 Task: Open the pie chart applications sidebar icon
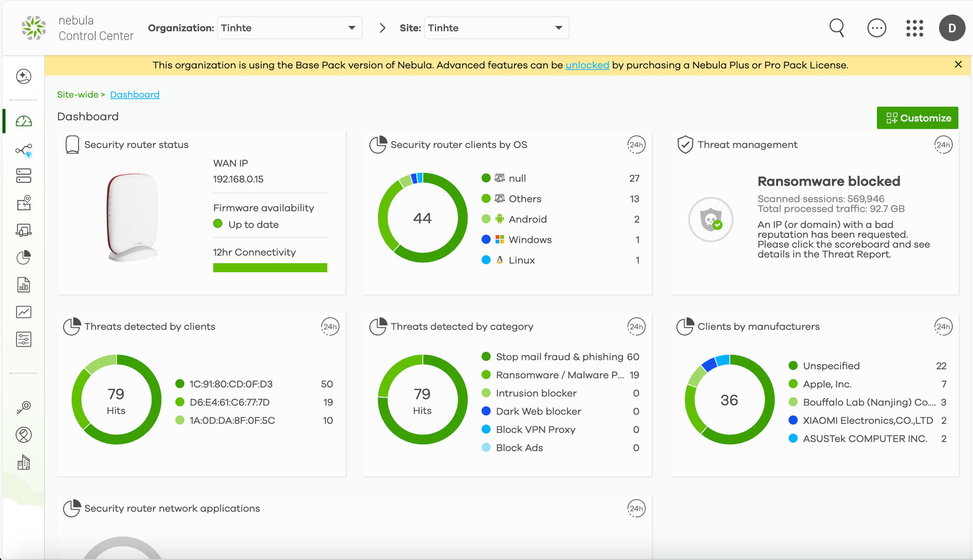[24, 257]
